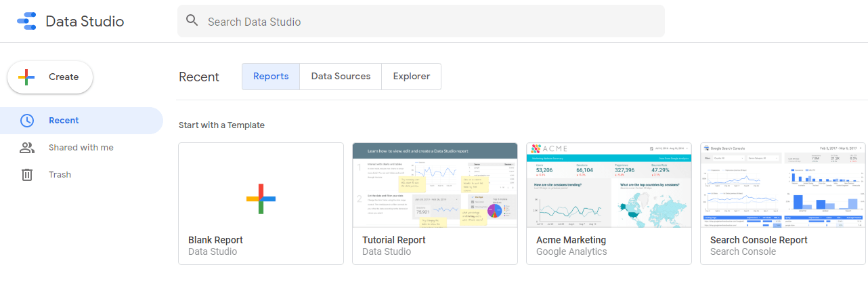Click the Trash bin icon
868x286 pixels.
point(27,175)
